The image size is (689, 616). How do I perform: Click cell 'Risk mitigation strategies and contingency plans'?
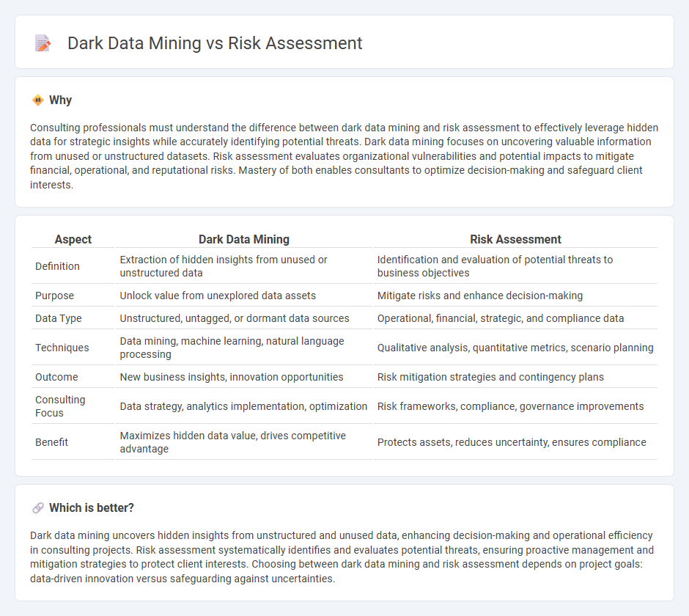click(515, 377)
